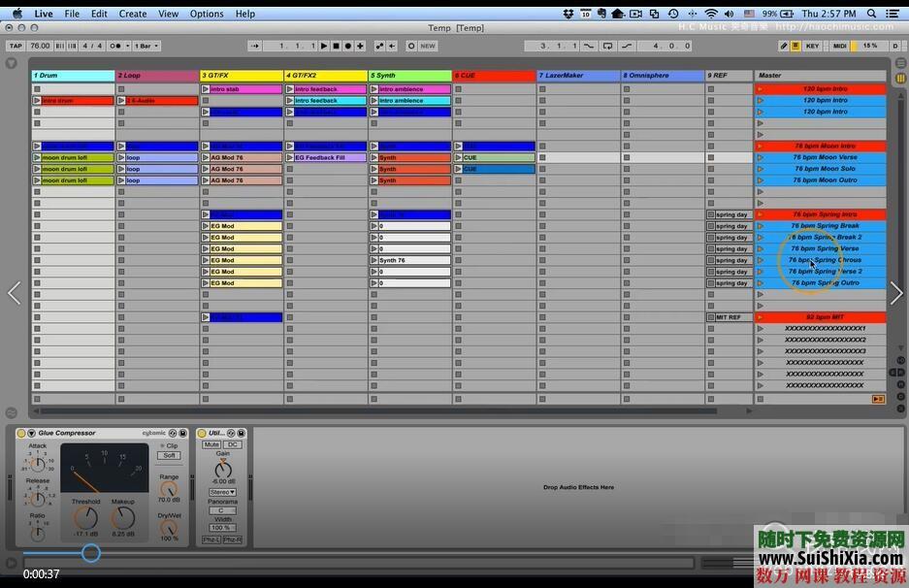The image size is (909, 588).
Task: Open the View menu
Action: pos(168,14)
